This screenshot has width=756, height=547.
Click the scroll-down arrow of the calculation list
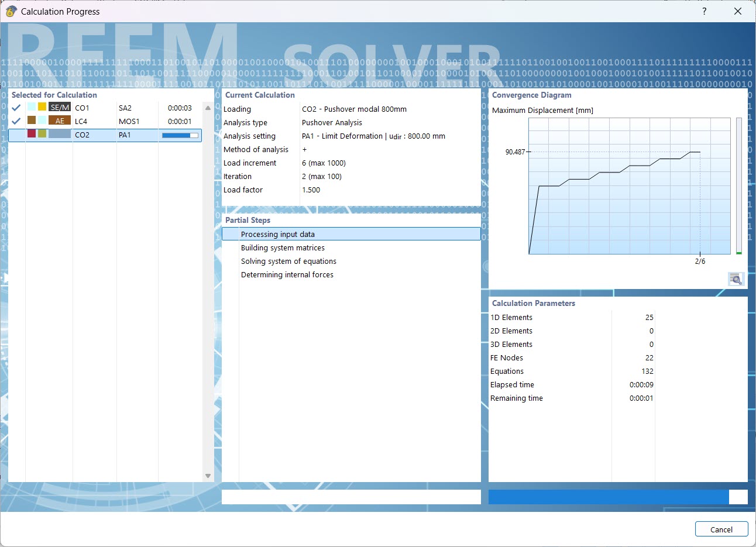click(208, 476)
